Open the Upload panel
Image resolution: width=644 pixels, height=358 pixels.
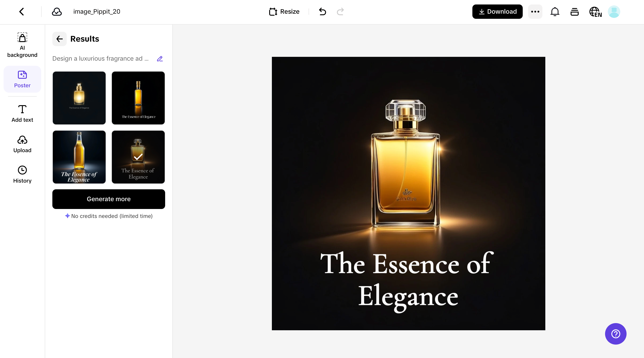(x=22, y=144)
